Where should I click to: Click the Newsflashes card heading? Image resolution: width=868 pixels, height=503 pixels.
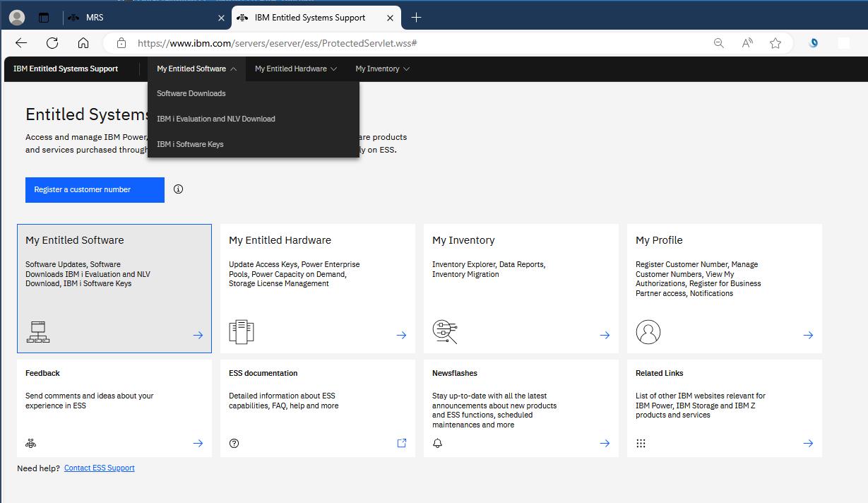454,373
